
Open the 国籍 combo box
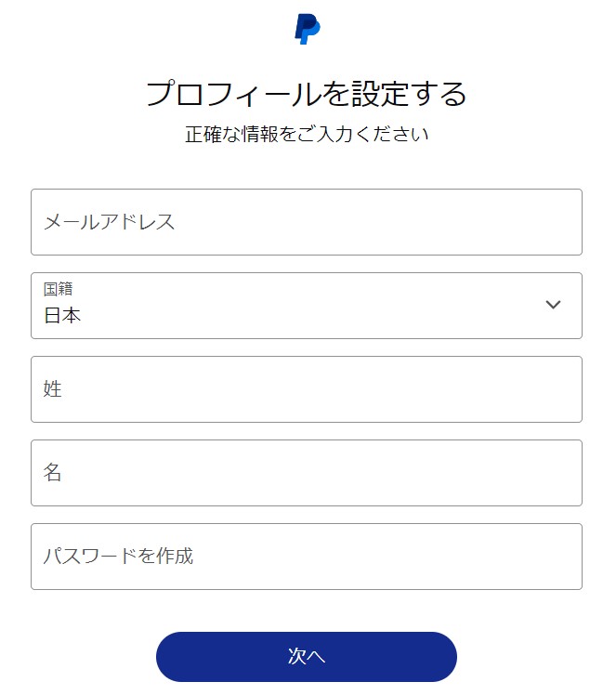[307, 306]
